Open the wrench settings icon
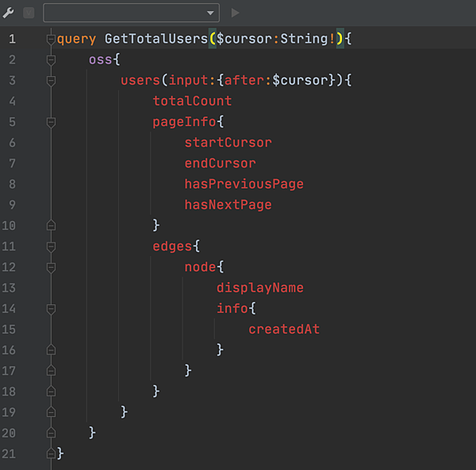This screenshot has height=470, width=476. (8, 13)
